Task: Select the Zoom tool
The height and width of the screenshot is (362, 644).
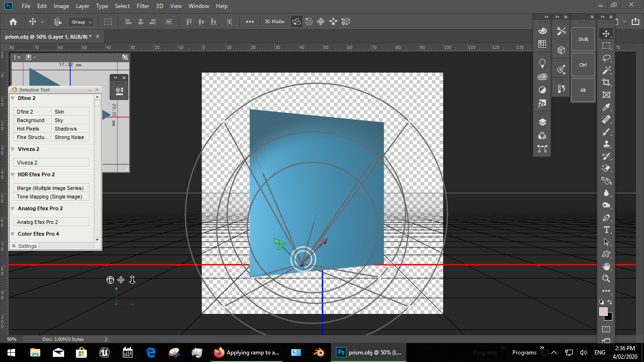Action: [x=606, y=279]
